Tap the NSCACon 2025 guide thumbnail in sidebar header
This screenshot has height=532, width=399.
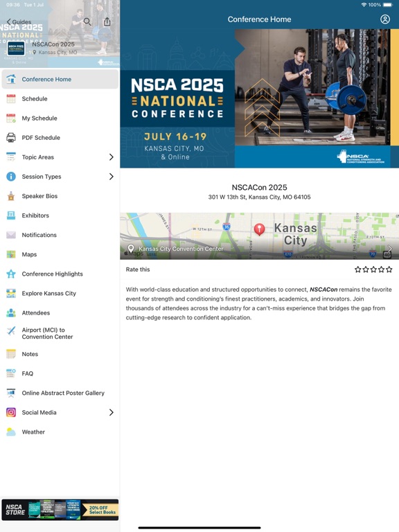tap(17, 49)
